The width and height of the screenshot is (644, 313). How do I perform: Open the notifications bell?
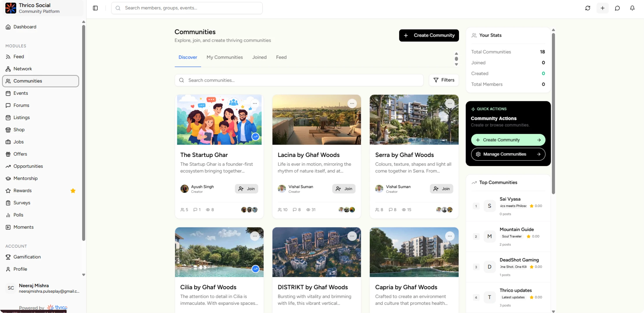[x=632, y=8]
